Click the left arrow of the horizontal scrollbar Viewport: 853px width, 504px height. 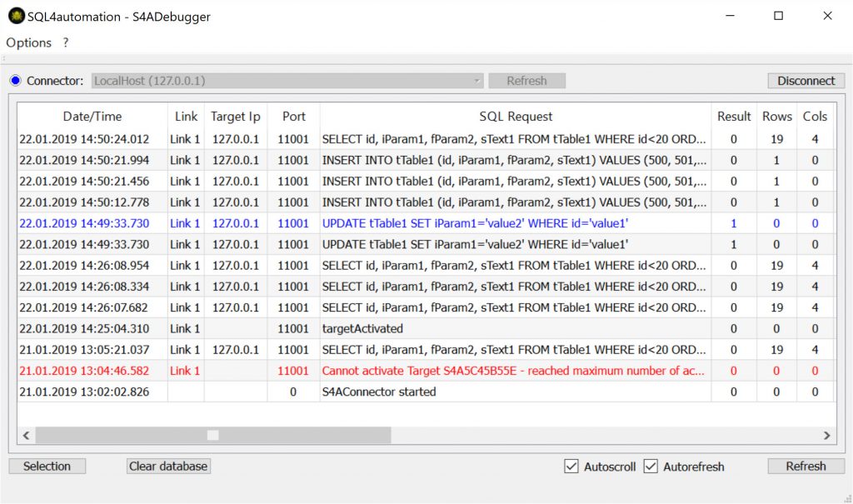[25, 435]
